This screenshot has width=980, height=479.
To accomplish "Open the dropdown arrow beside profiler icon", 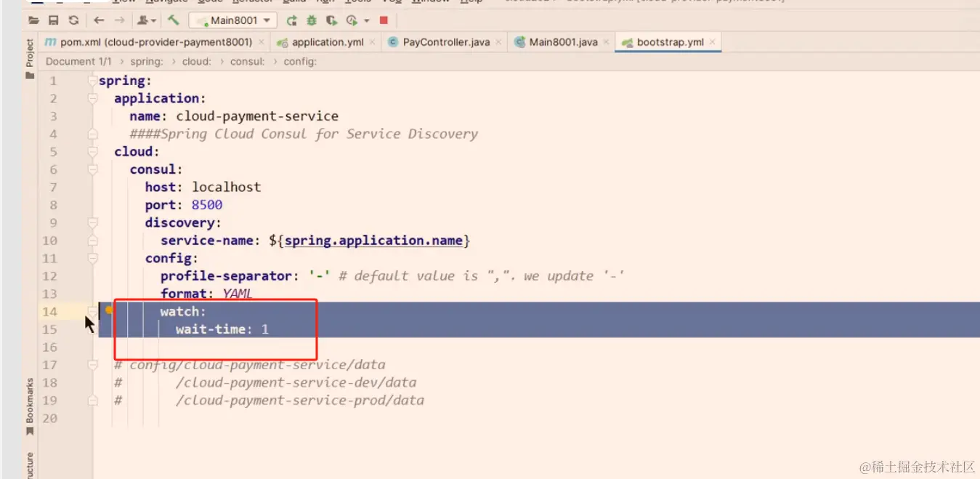I will click(x=367, y=21).
